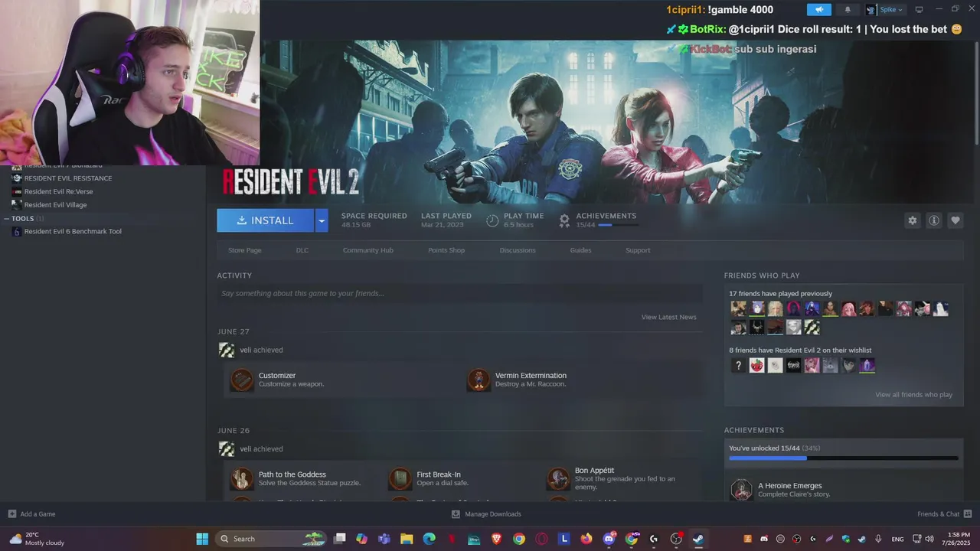Screen dimensions: 980x551
Task: Click the blue INSTALL button
Action: 265,220
